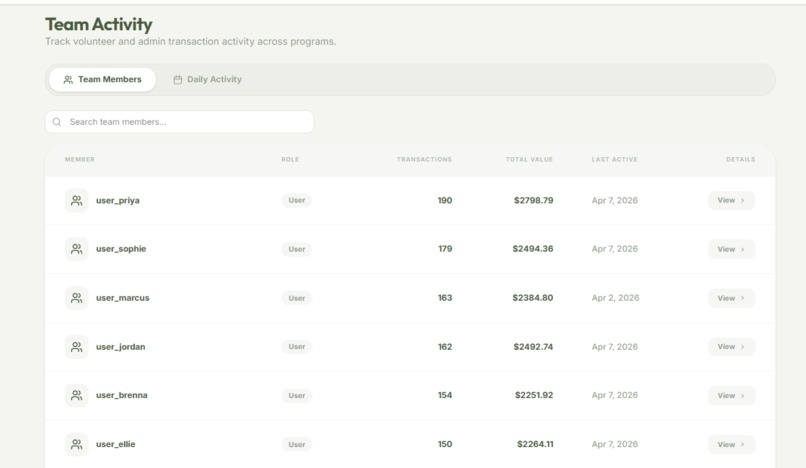Click the 163 transactions count
Viewport: 806px width, 468px height.
(x=445, y=298)
